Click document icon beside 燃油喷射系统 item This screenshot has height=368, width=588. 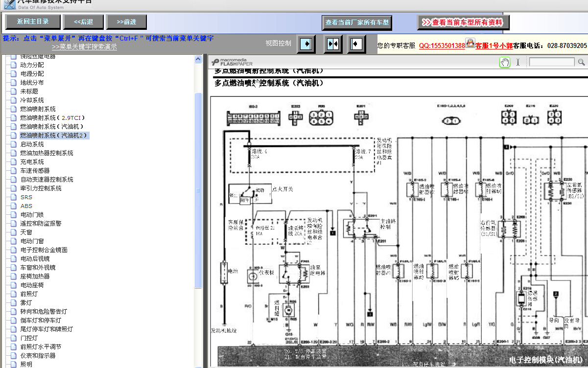click(13, 109)
